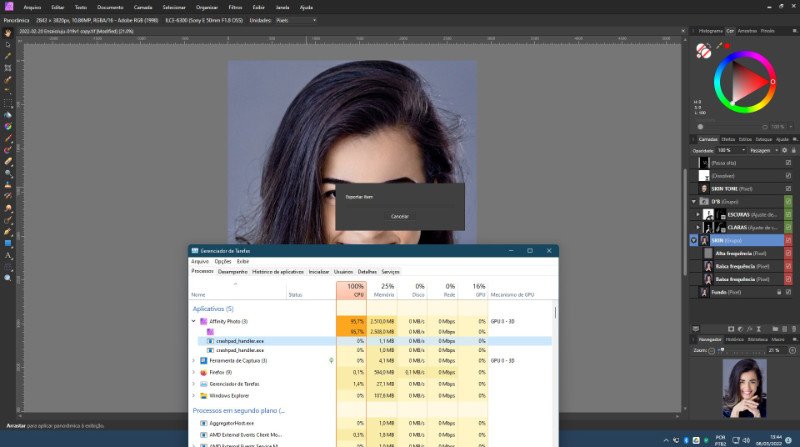Collapse the D'B group layer
800x447 pixels.
(x=696, y=201)
